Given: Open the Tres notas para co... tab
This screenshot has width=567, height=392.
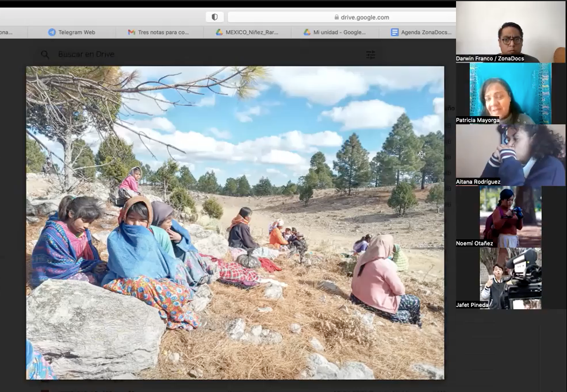Looking at the screenshot, I should [x=163, y=32].
